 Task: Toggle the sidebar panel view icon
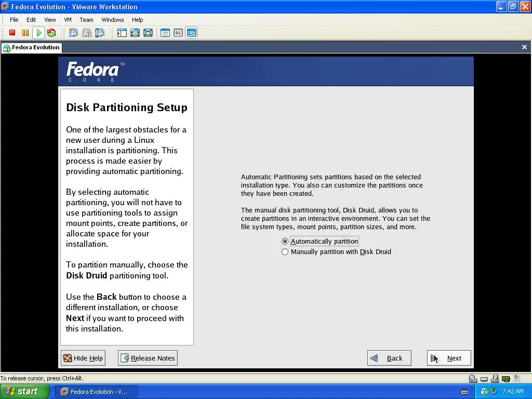point(122,33)
